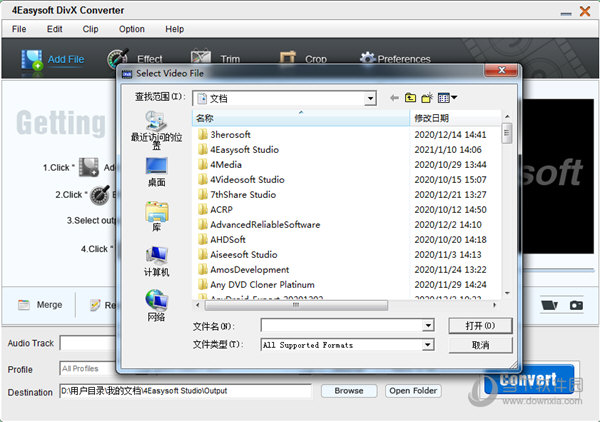Click the file name (文件名) input field

point(342,326)
